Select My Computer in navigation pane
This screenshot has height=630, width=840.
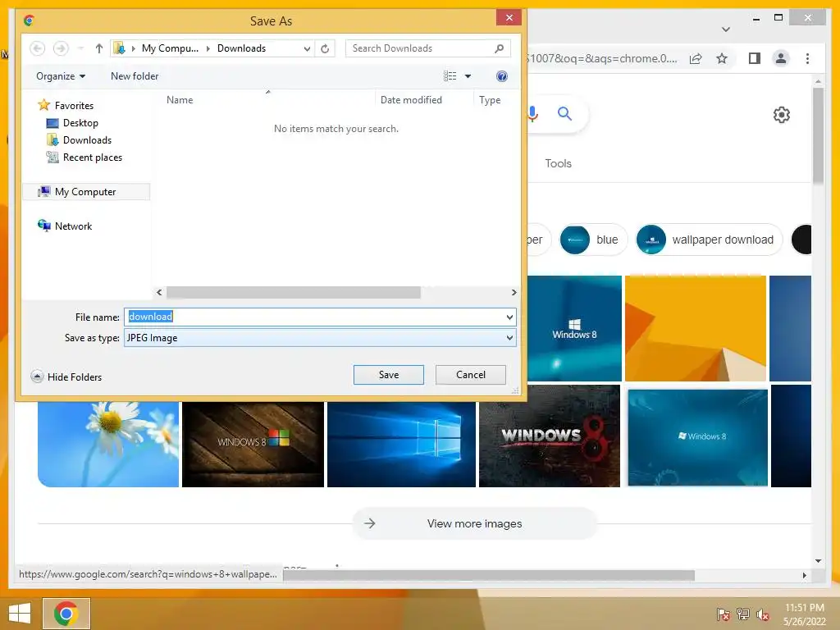click(85, 192)
